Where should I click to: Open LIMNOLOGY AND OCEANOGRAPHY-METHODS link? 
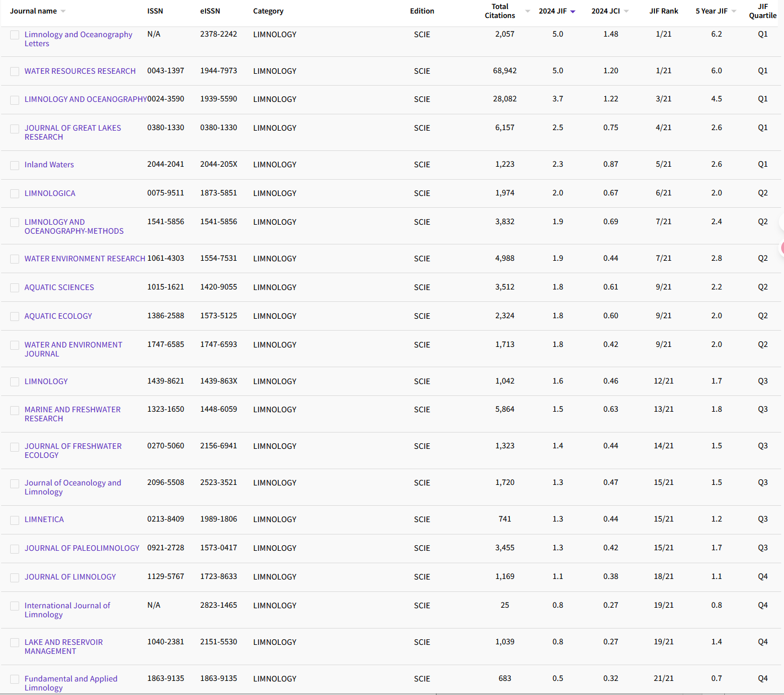point(74,226)
